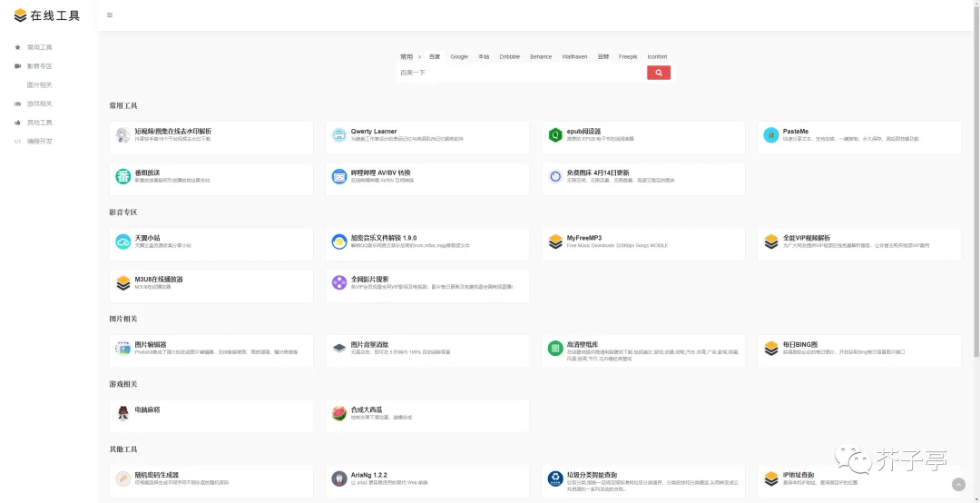The width and height of the screenshot is (980, 503).
Task: Select the Behance search tab
Action: [541, 56]
